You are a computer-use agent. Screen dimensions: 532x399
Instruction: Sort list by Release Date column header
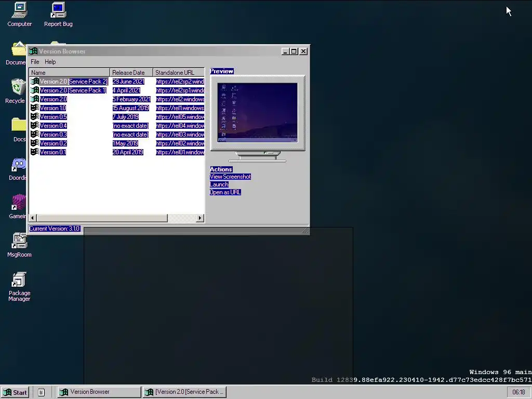point(131,73)
